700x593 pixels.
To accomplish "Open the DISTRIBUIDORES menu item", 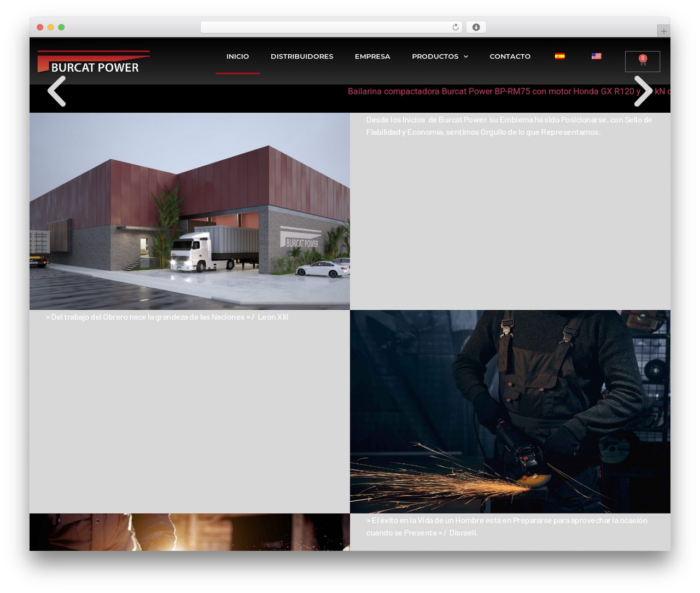I will click(302, 56).
